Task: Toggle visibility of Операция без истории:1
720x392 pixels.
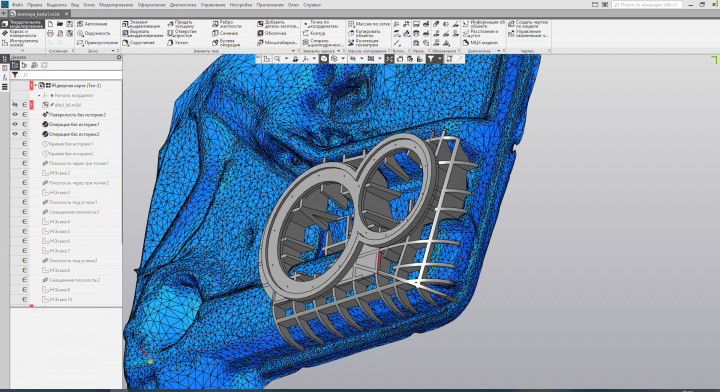Action: pos(15,124)
